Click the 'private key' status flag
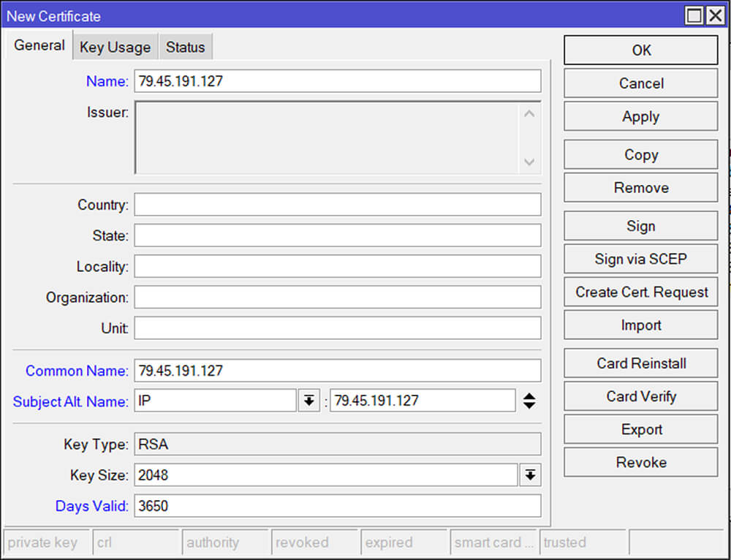 [46, 542]
